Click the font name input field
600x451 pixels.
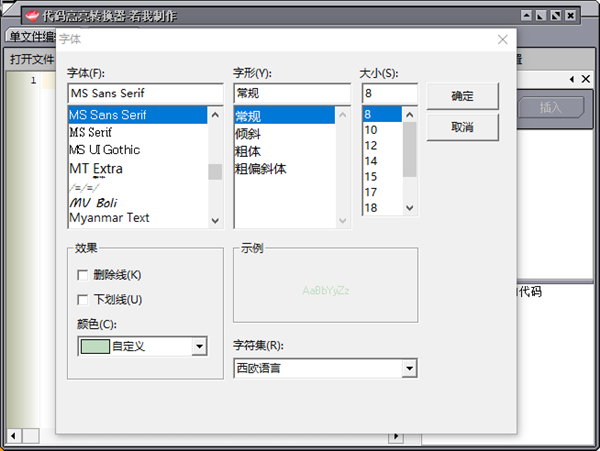145,92
